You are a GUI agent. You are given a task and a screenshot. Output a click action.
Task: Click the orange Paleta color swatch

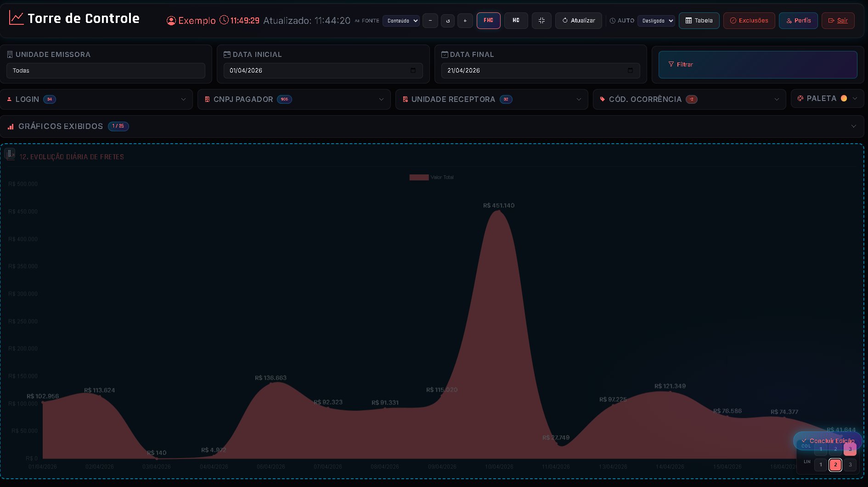coord(844,98)
